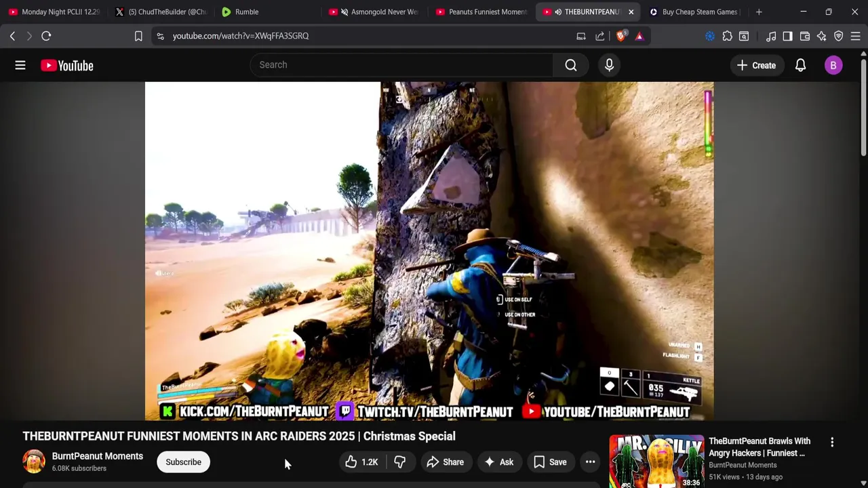Viewport: 868px width, 488px height.
Task: Close the THEBURNTPEANUT tab
Action: (631, 12)
